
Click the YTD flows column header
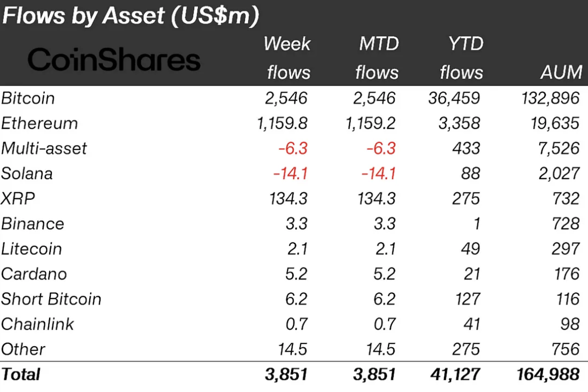(461, 58)
